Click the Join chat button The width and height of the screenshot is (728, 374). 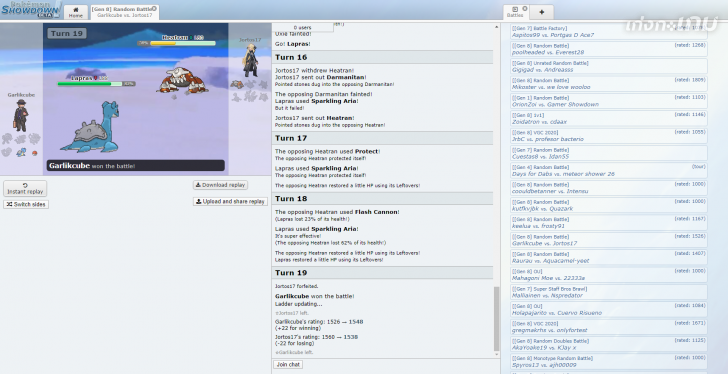click(x=288, y=364)
